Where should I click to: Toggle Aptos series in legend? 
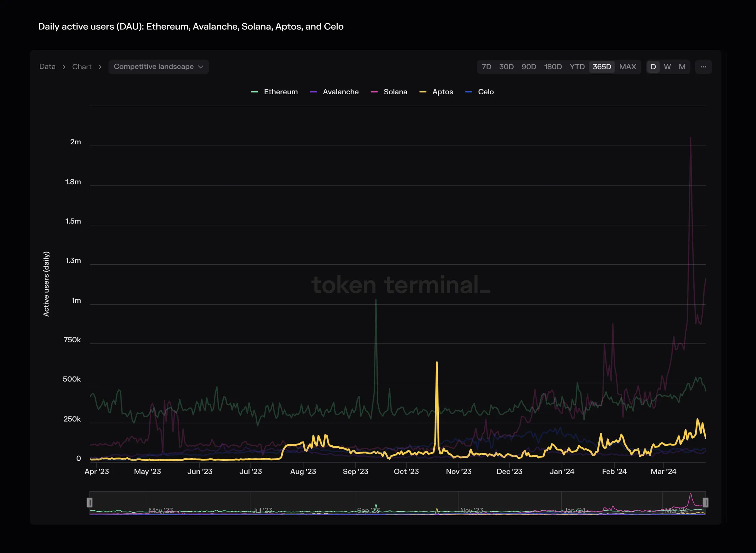[x=436, y=92]
